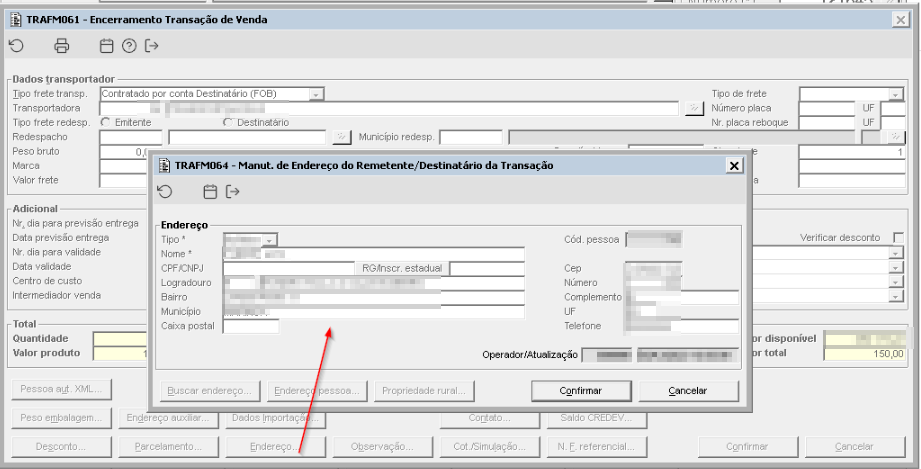Click the TRAFM061 window title document icon
921x469 pixels.
pos(16,19)
